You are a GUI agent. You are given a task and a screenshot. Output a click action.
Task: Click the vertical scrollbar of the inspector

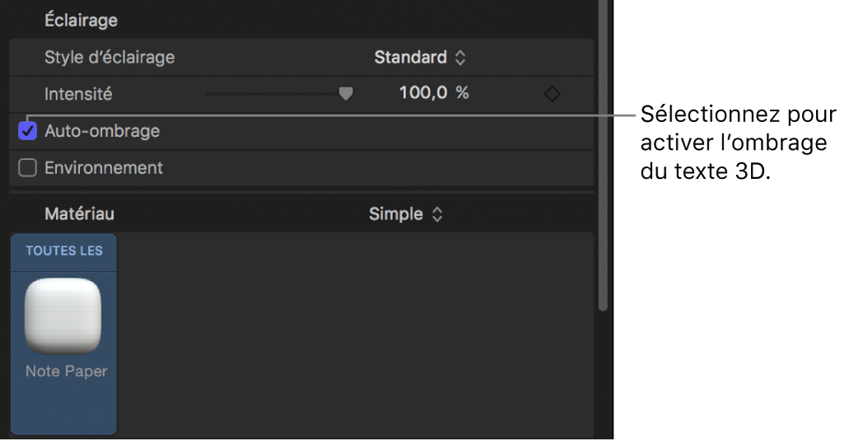tap(603, 165)
